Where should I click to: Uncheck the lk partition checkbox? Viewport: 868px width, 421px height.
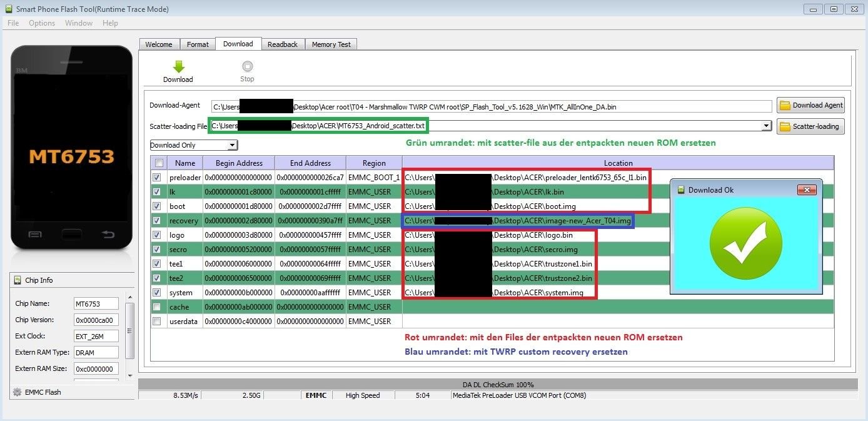(156, 192)
